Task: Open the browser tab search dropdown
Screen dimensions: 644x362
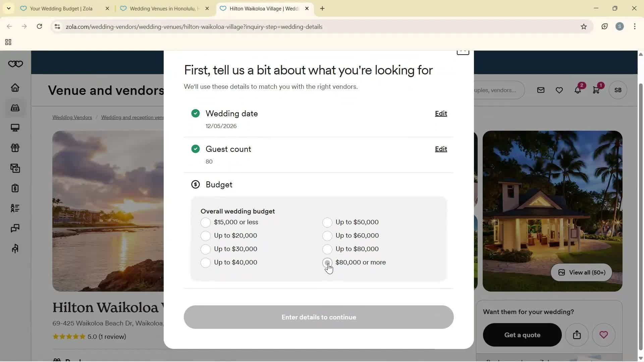Action: [8, 8]
